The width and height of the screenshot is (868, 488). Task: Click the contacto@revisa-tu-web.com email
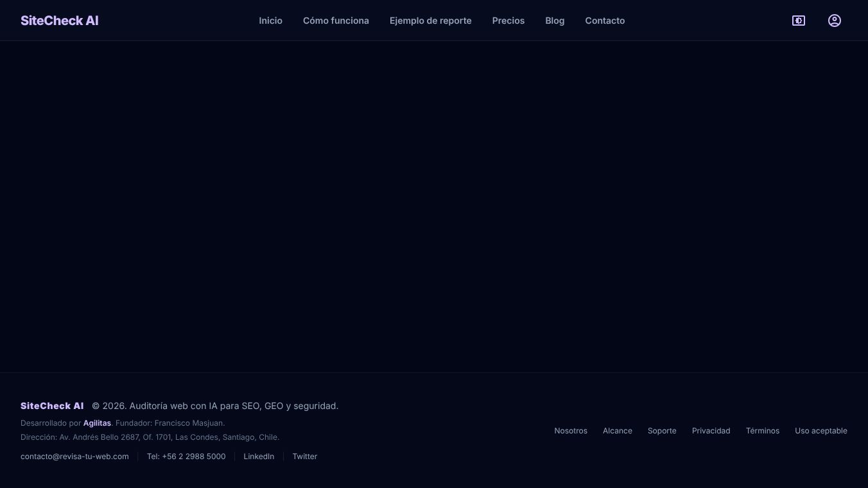click(x=74, y=457)
